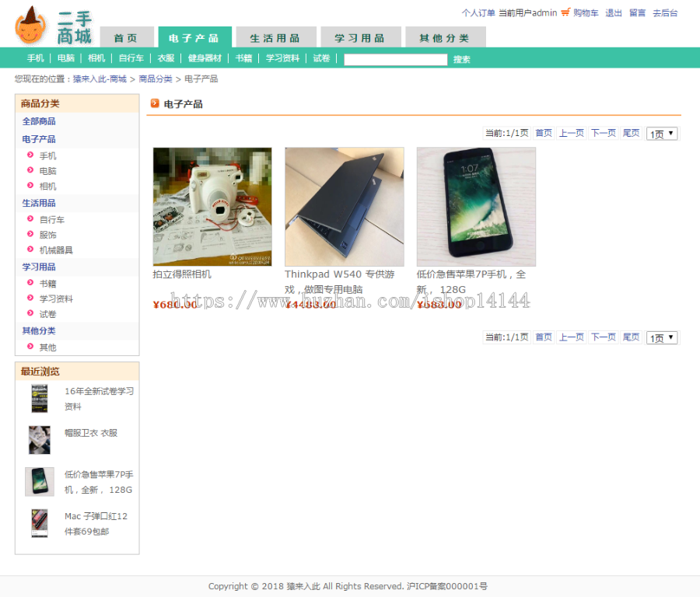Go to 去后台 admin link
The height and width of the screenshot is (597, 700).
click(x=665, y=13)
